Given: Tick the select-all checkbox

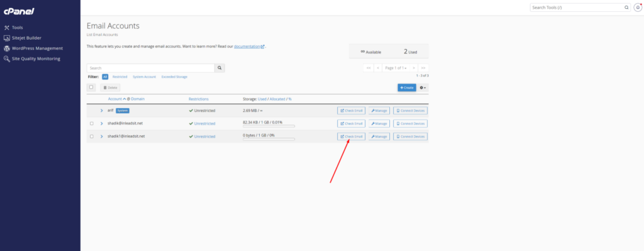Looking at the screenshot, I should (91, 87).
